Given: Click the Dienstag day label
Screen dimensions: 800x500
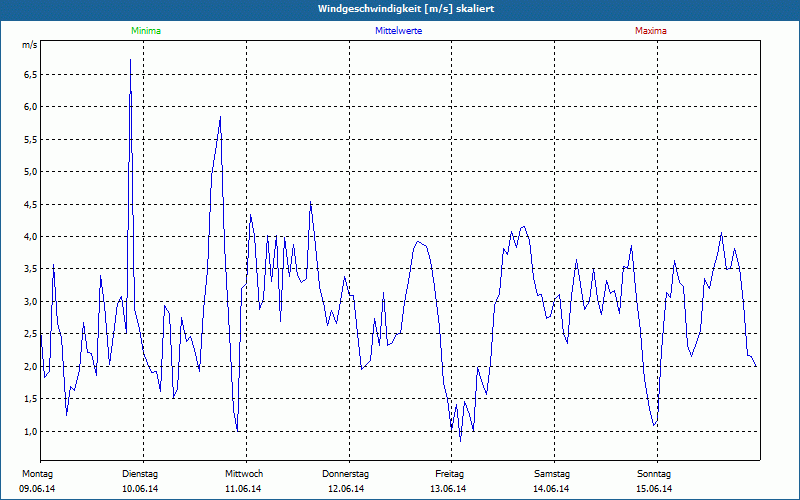Looking at the screenshot, I should click(x=140, y=474).
